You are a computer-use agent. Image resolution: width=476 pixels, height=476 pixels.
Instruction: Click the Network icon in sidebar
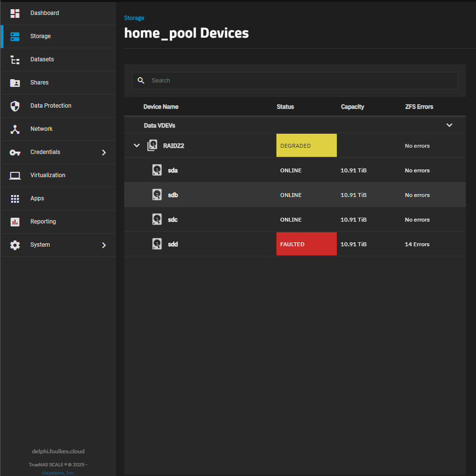[15, 129]
